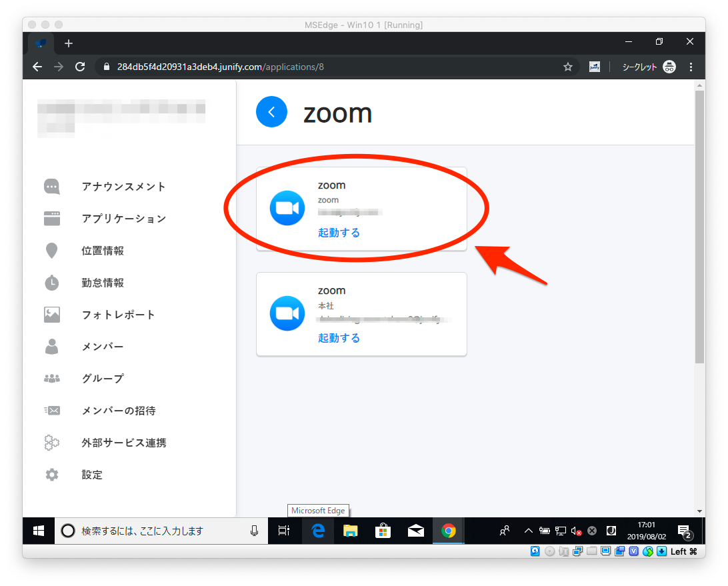Click the first zoom camera icon
Screen dimensions: 728x586
click(287, 208)
